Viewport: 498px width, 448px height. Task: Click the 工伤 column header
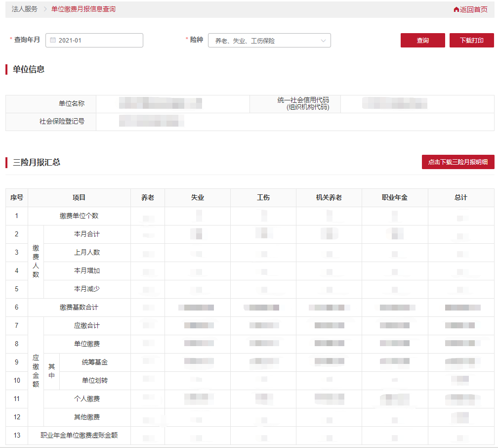[x=263, y=198]
